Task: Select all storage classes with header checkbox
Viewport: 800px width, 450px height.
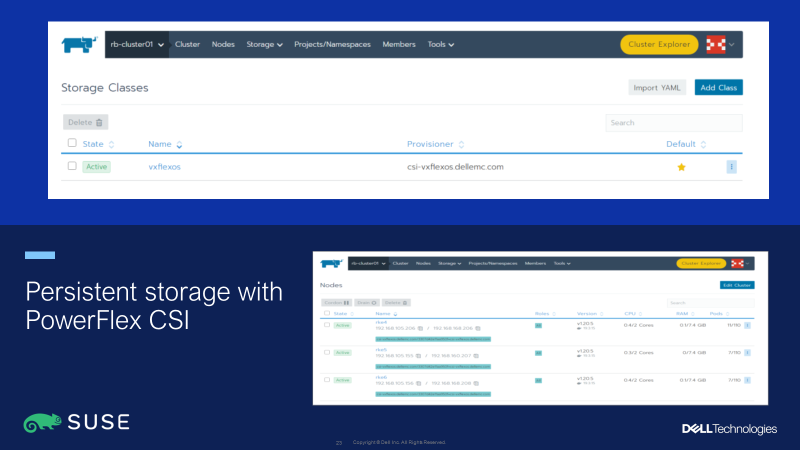Action: click(x=72, y=143)
